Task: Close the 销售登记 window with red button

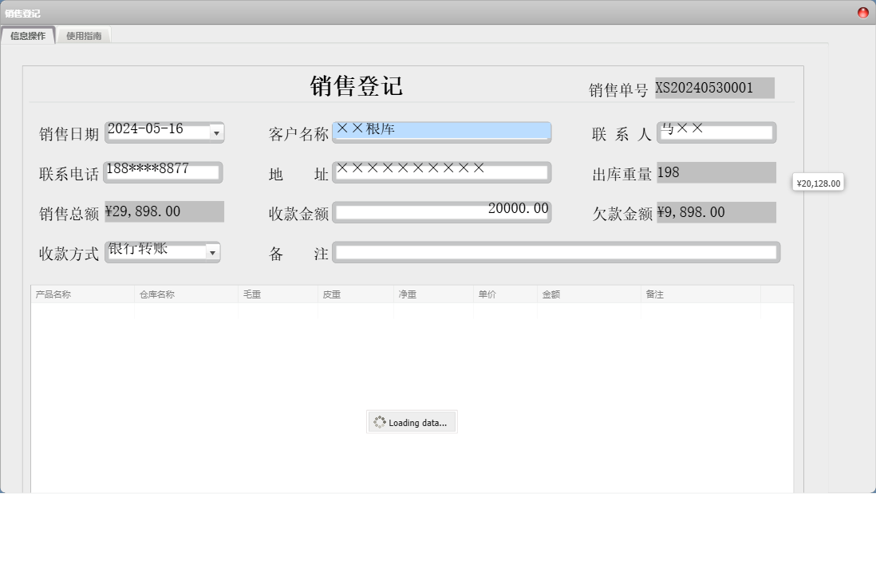Action: 862,13
